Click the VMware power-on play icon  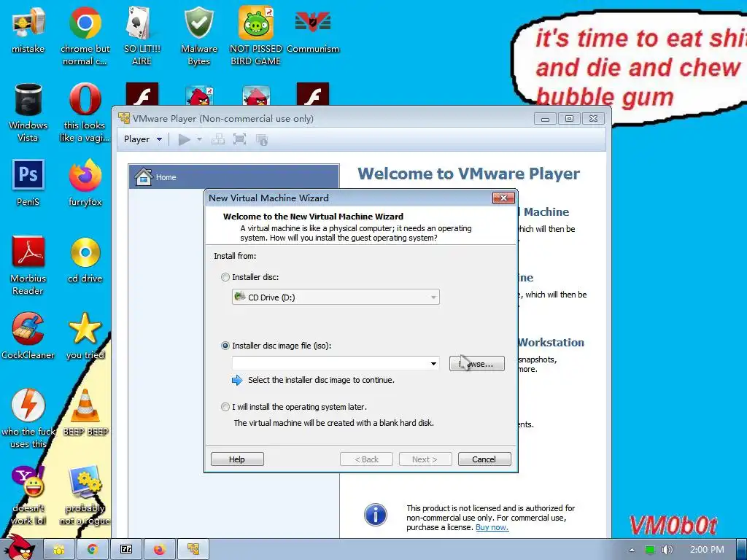coord(185,139)
